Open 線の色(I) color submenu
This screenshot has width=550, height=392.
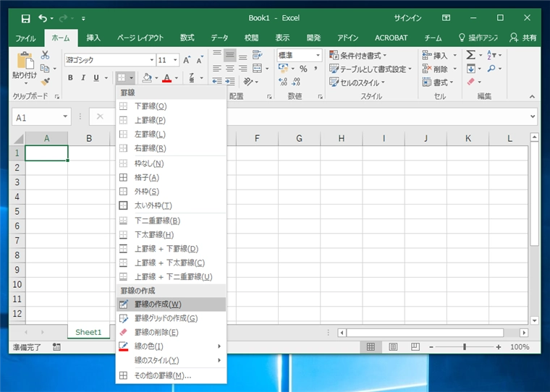[172, 346]
